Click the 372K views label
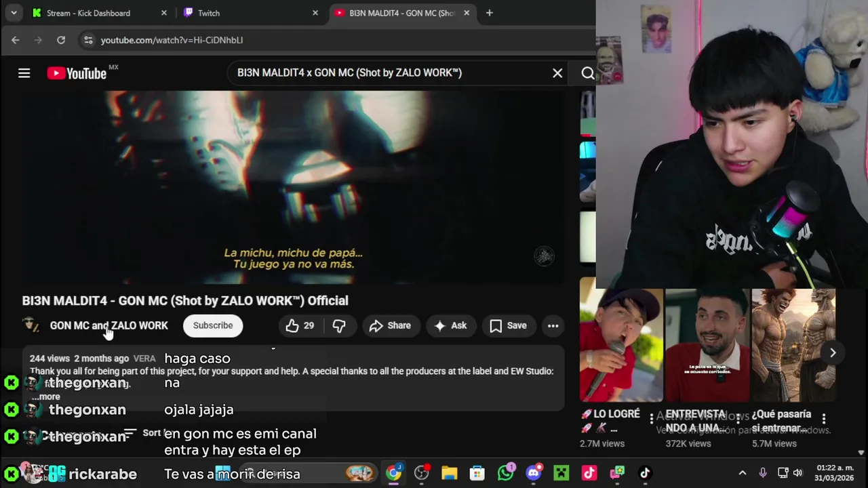The width and height of the screenshot is (868, 488). (688, 443)
